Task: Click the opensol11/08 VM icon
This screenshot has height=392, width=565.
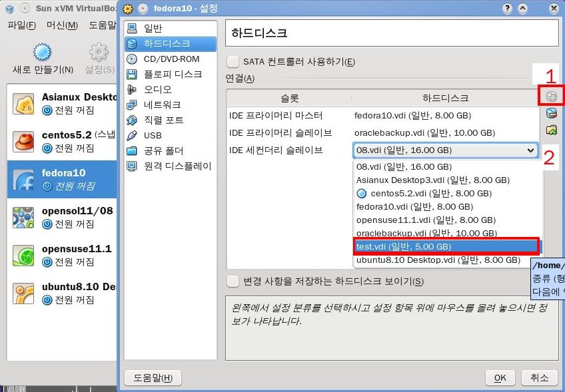Action: (x=23, y=217)
